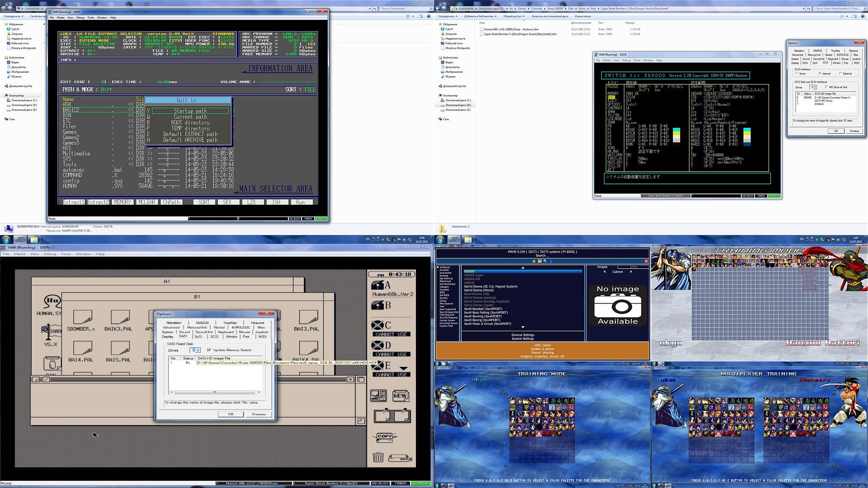The width and height of the screenshot is (868, 488).
Task: Open the Debug menu in XM6
Action: (x=50, y=254)
